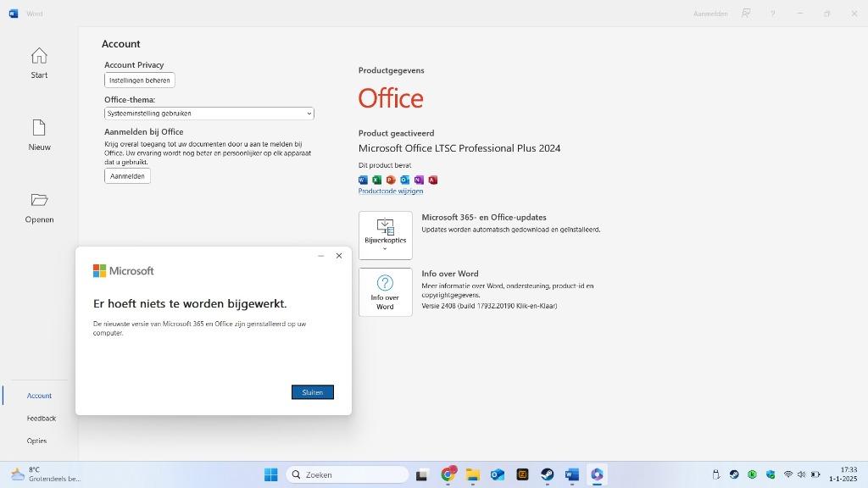The width and height of the screenshot is (868, 488).
Task: Expand the Office-thema dropdown
Action: [209, 114]
